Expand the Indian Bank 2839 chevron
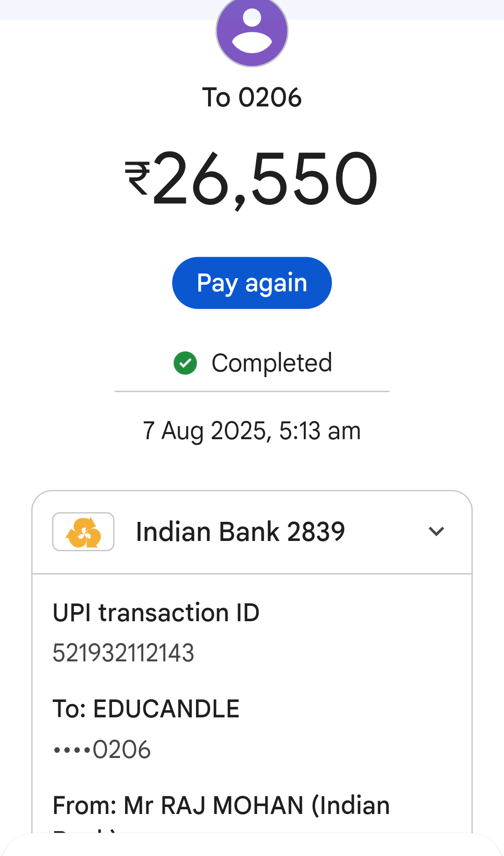The width and height of the screenshot is (504, 856). [436, 532]
